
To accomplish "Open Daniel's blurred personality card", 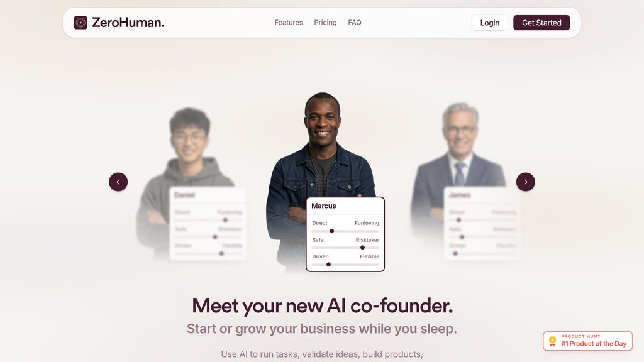I will (x=208, y=224).
